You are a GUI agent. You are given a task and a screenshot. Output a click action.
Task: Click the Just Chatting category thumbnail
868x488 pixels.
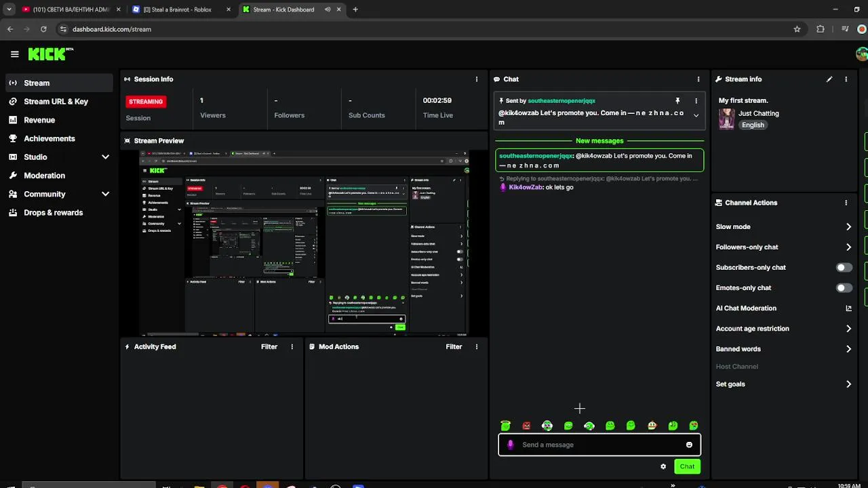726,119
